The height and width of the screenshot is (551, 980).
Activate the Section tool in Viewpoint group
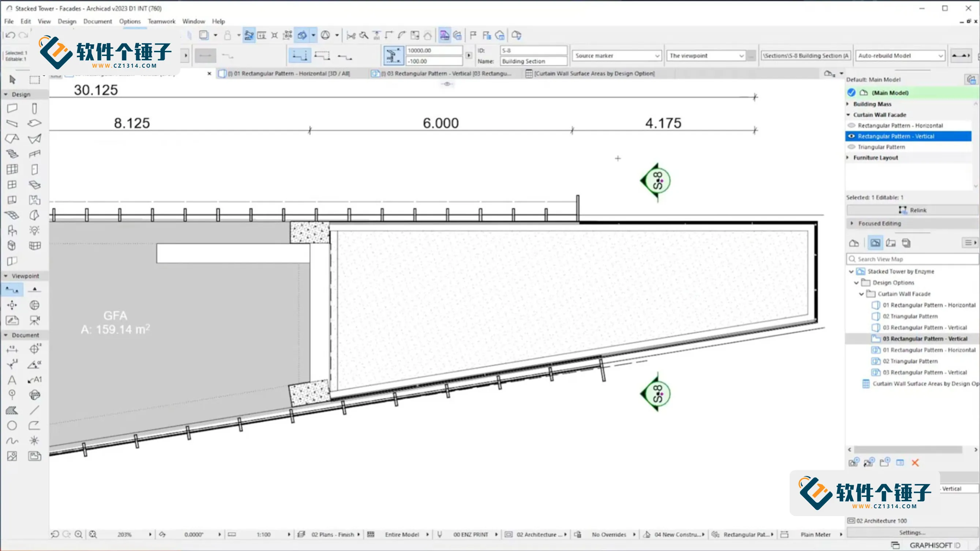[12, 290]
